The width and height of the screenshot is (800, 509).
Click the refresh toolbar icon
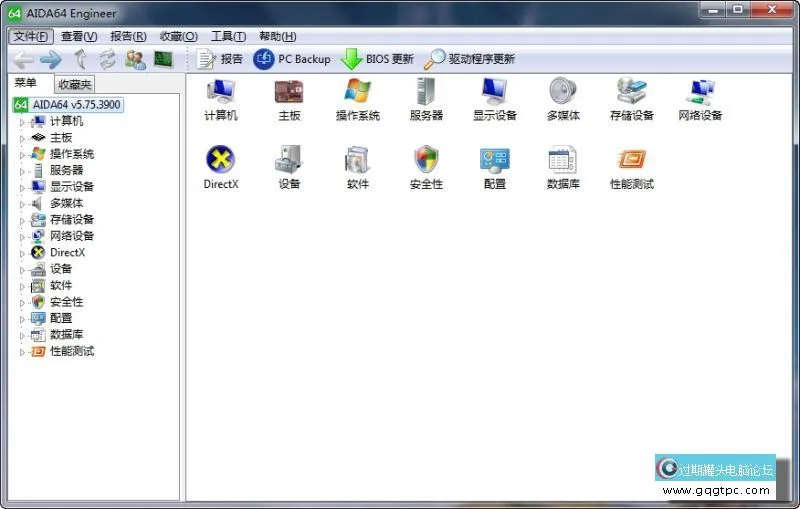click(x=107, y=60)
